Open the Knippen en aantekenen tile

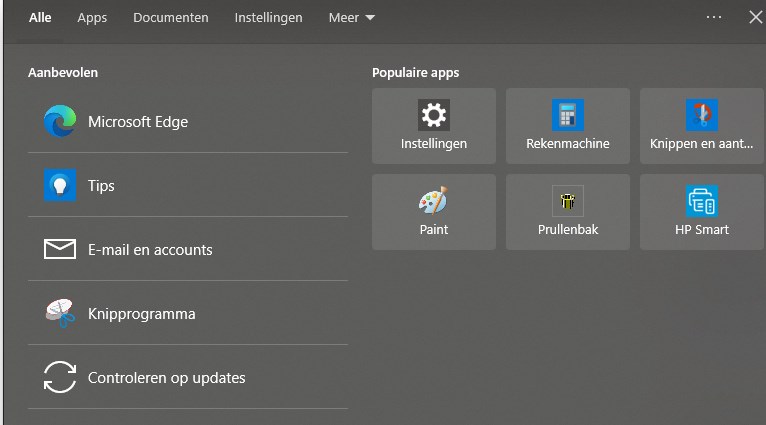tap(702, 126)
